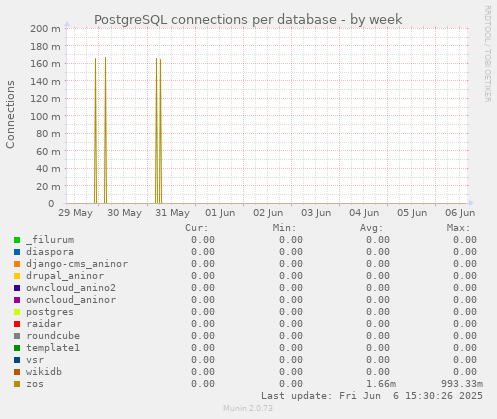Click the 03 Jun x-axis label

click(316, 213)
